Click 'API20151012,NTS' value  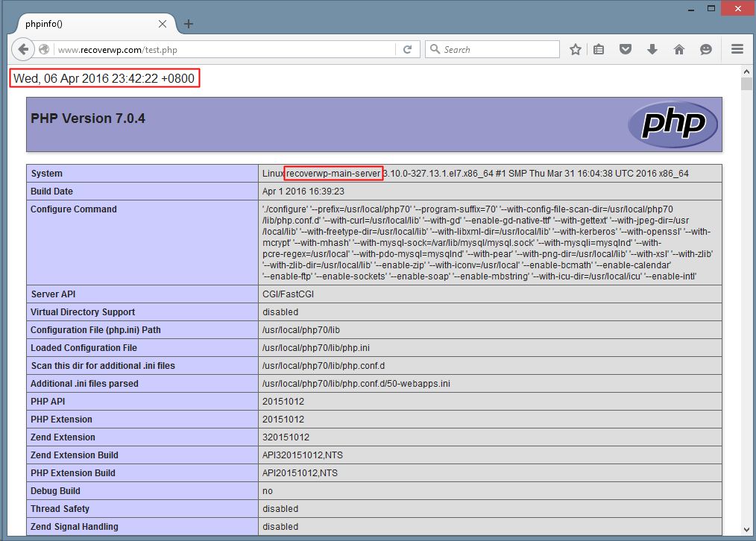tap(300, 473)
